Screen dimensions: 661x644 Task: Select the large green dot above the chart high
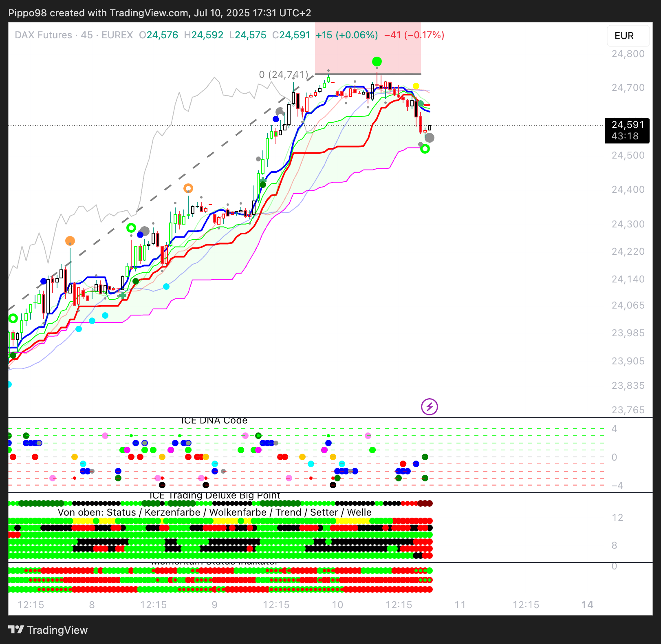click(377, 62)
